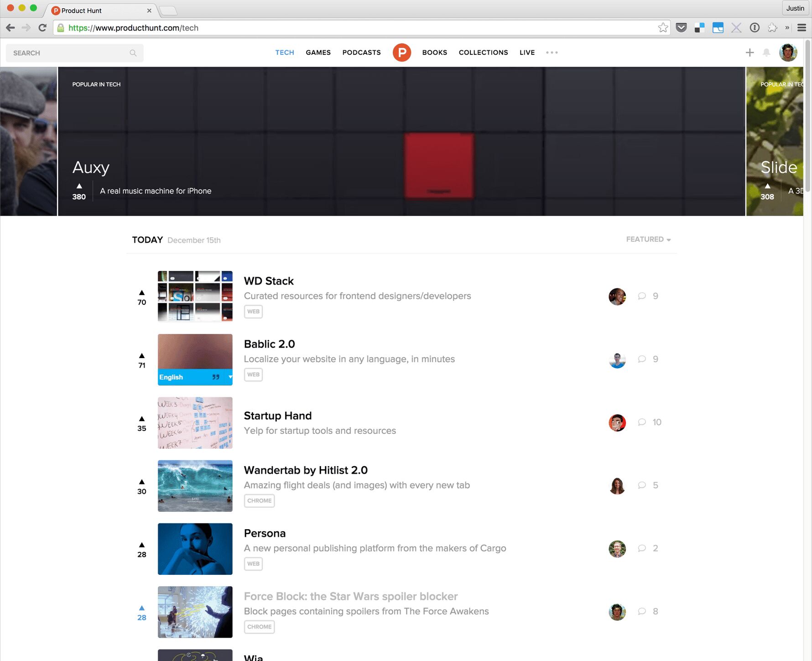The width and height of the screenshot is (812, 661).
Task: Click the Pocket extension icon
Action: pyautogui.click(x=681, y=28)
